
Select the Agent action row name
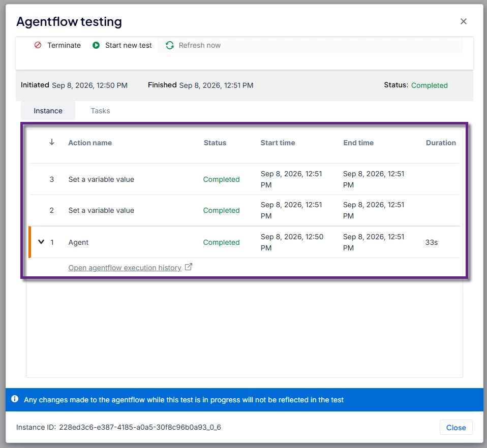[x=78, y=242]
